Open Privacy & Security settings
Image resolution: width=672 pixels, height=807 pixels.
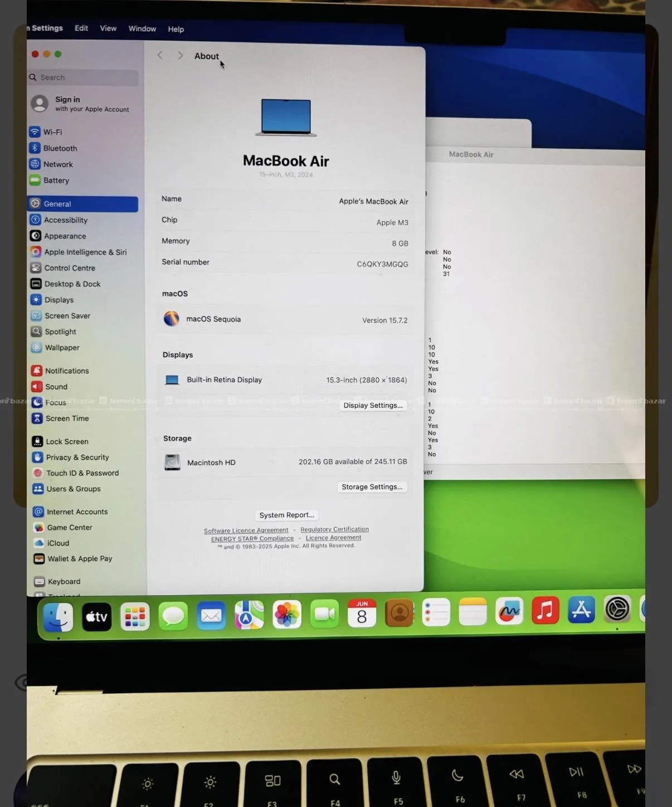click(71, 458)
